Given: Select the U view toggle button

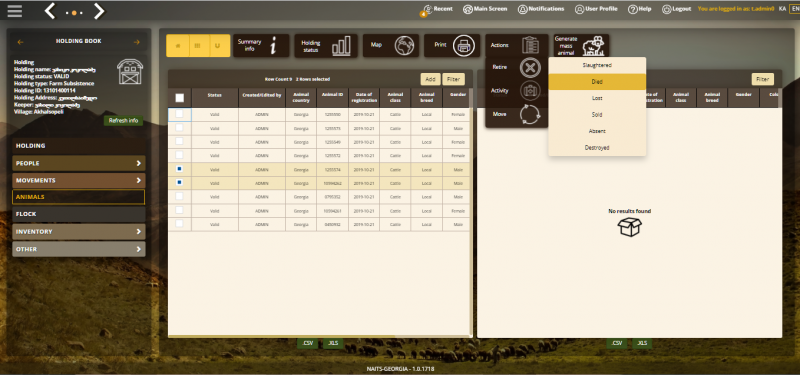Looking at the screenshot, I should click(x=219, y=45).
